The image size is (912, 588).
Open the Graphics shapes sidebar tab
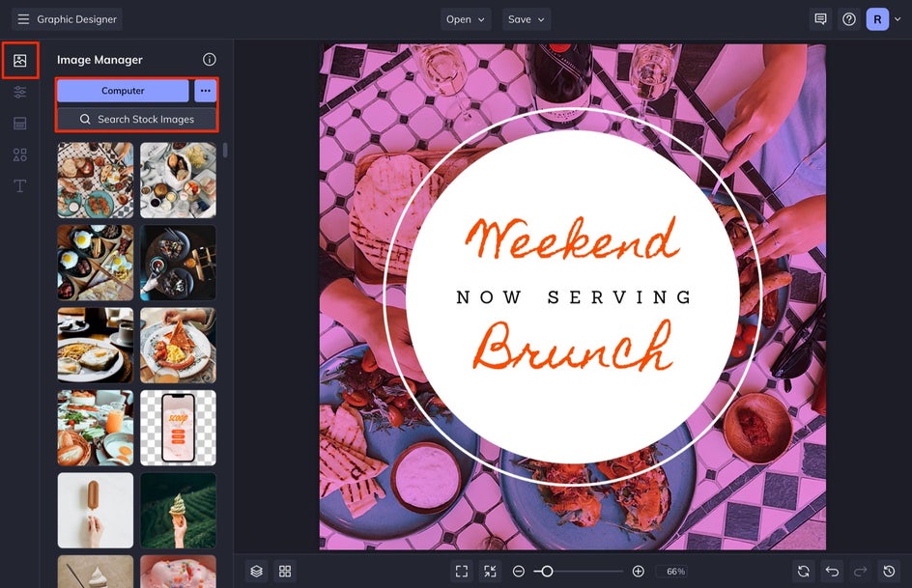(19, 154)
